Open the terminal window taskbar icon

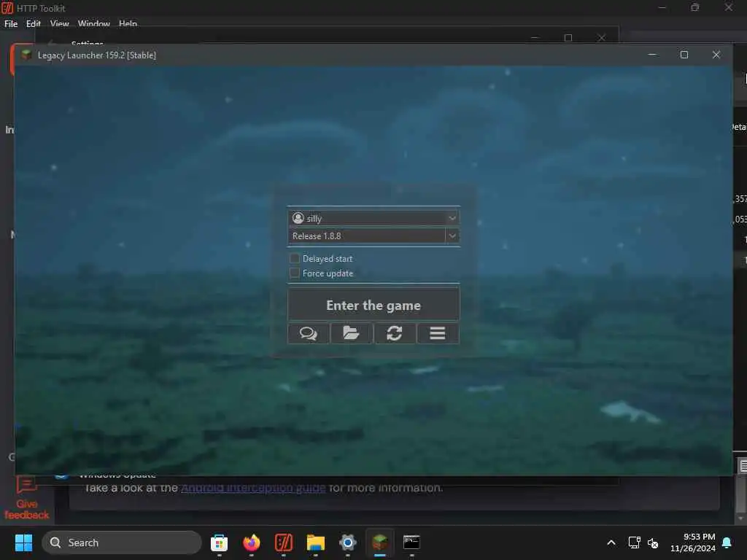(x=411, y=542)
